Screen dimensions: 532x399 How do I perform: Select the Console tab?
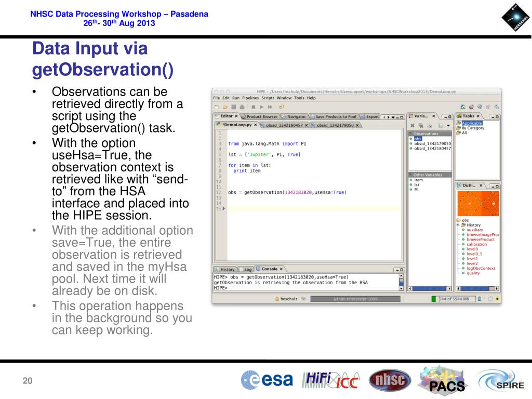pyautogui.click(x=270, y=269)
